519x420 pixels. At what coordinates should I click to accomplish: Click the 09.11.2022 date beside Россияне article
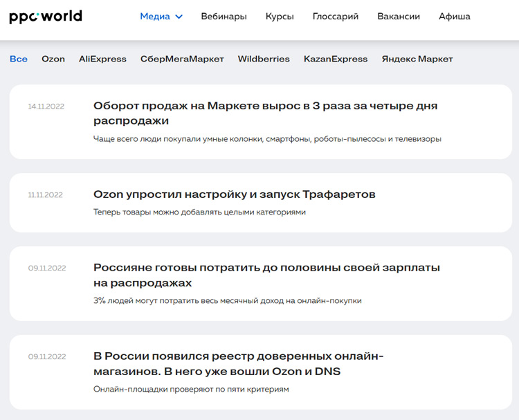tap(47, 268)
